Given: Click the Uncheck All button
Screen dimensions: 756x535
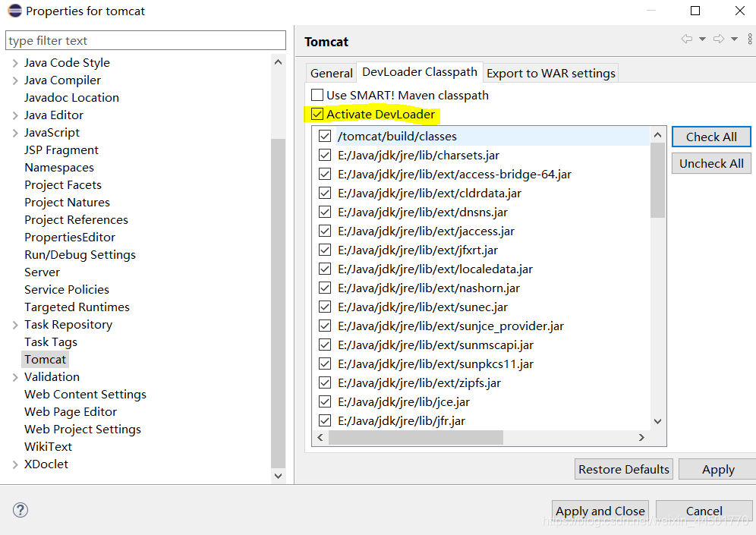Looking at the screenshot, I should click(x=711, y=163).
